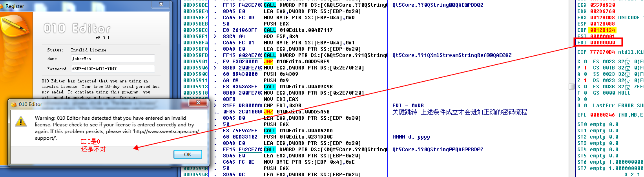Select address row 00DD5913
The image size is (644, 177).
point(196,87)
